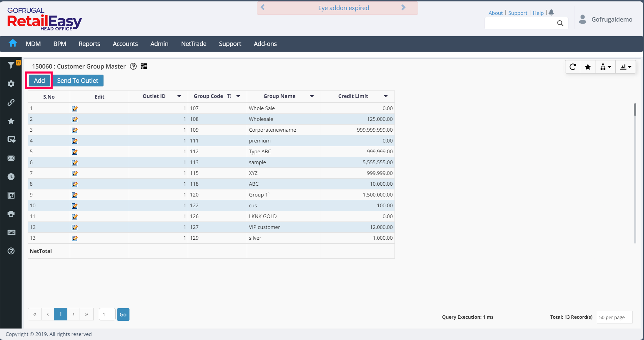Open Group Code column dropdown
644x340 pixels.
[238, 96]
